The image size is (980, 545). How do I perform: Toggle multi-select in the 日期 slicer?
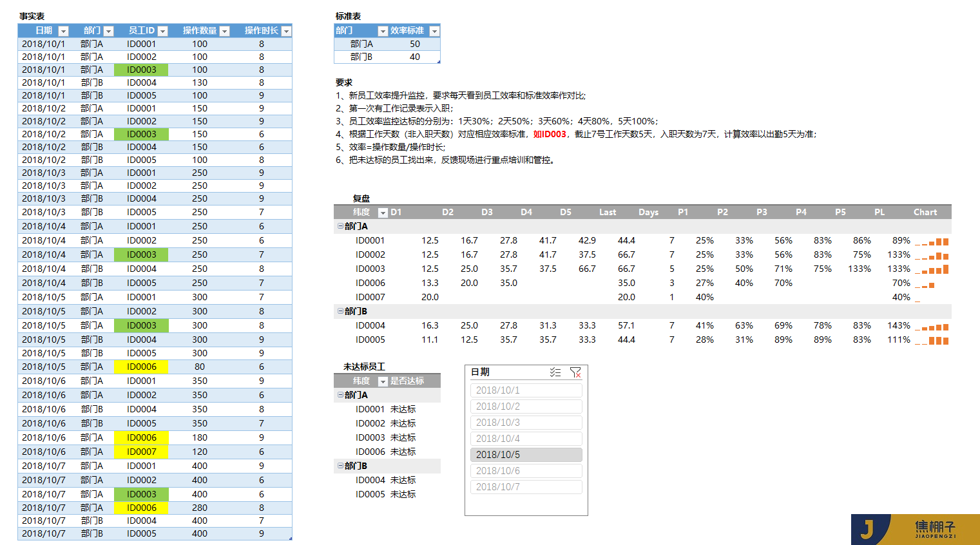coord(555,372)
